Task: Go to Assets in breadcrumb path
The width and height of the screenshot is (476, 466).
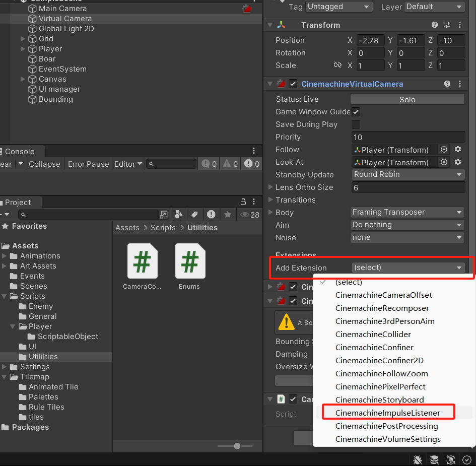Action: pos(127,228)
